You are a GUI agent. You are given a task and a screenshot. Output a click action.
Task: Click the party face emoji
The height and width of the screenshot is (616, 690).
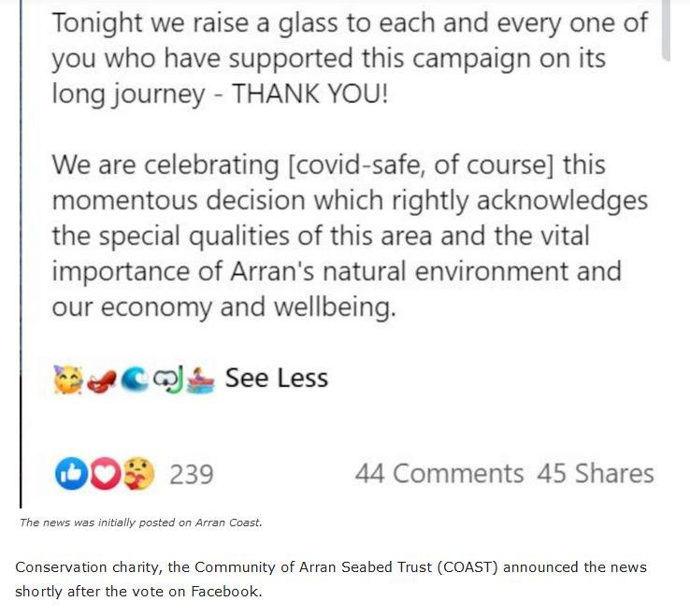click(x=67, y=379)
